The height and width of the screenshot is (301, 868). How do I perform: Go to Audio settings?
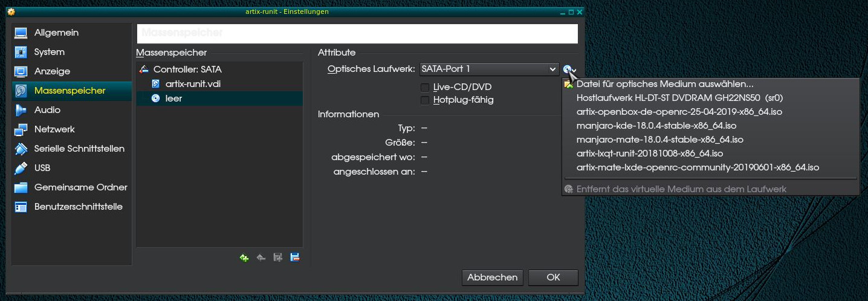pos(47,110)
